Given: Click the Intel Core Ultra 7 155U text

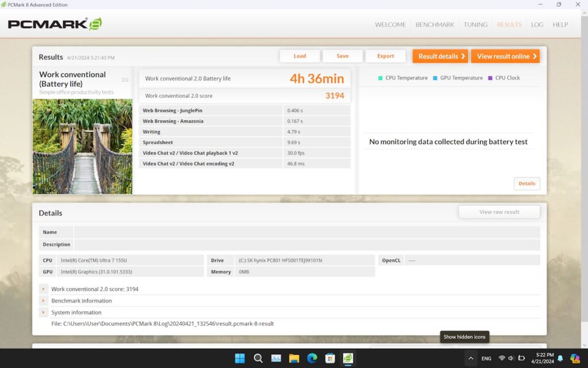Looking at the screenshot, I should (94, 260).
